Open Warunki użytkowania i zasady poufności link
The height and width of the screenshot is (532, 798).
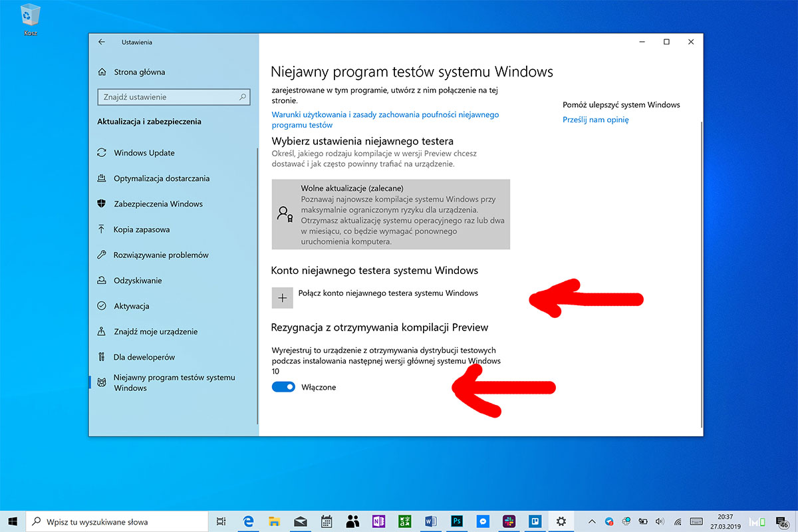tap(385, 120)
